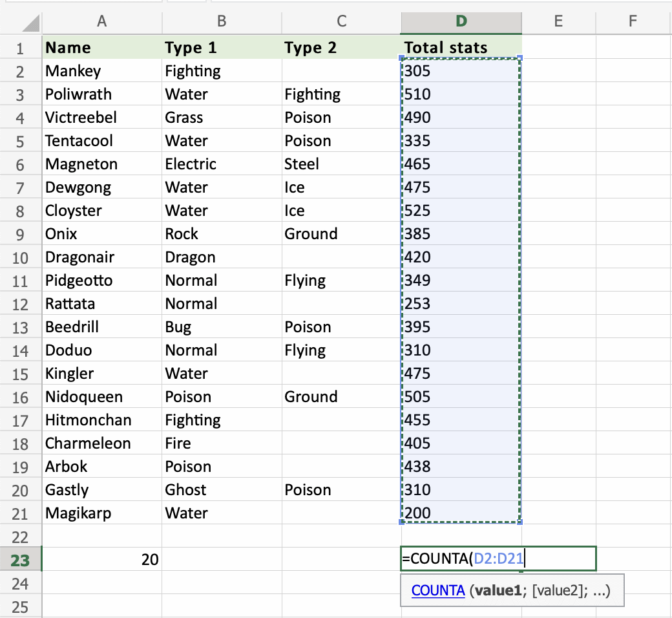This screenshot has width=672, height=618.
Task: Select the cell with value 525
Action: click(x=461, y=211)
